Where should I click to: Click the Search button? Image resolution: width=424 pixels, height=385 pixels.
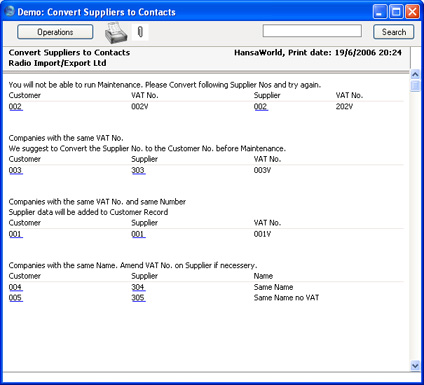(x=394, y=32)
